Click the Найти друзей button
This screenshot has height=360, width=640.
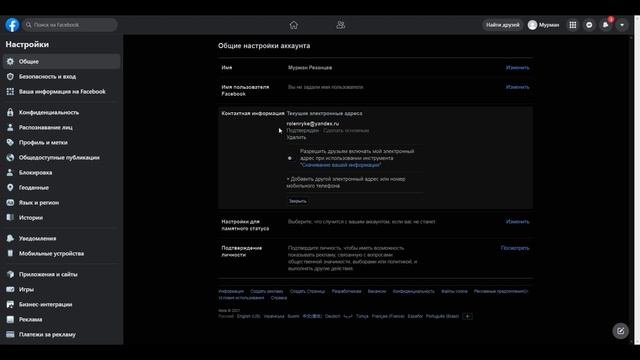[502, 25]
